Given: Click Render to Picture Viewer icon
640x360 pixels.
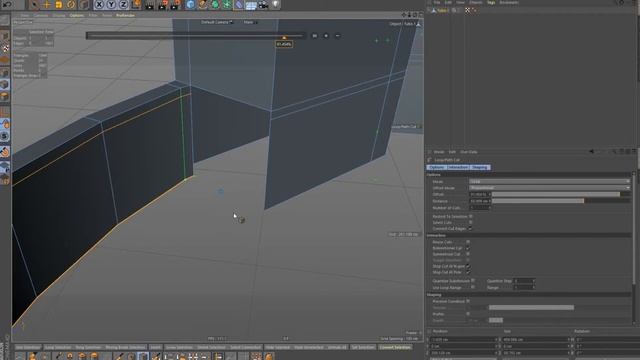Looking at the screenshot, I should click(162, 4).
